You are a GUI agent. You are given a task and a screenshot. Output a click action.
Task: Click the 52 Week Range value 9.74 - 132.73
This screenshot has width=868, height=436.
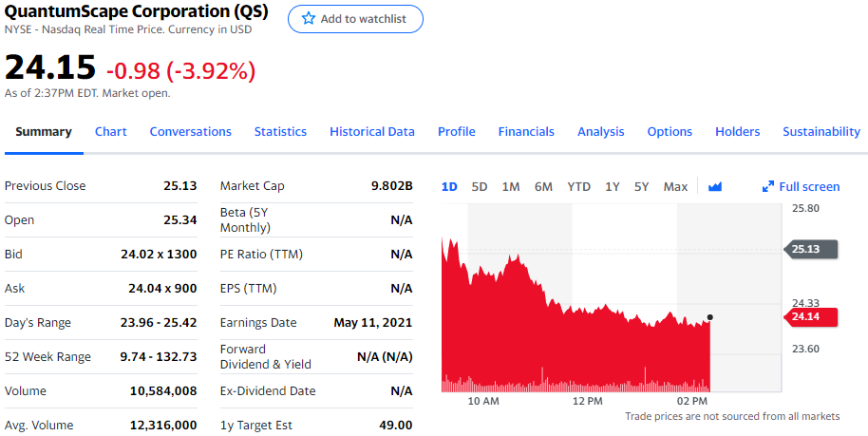click(159, 357)
